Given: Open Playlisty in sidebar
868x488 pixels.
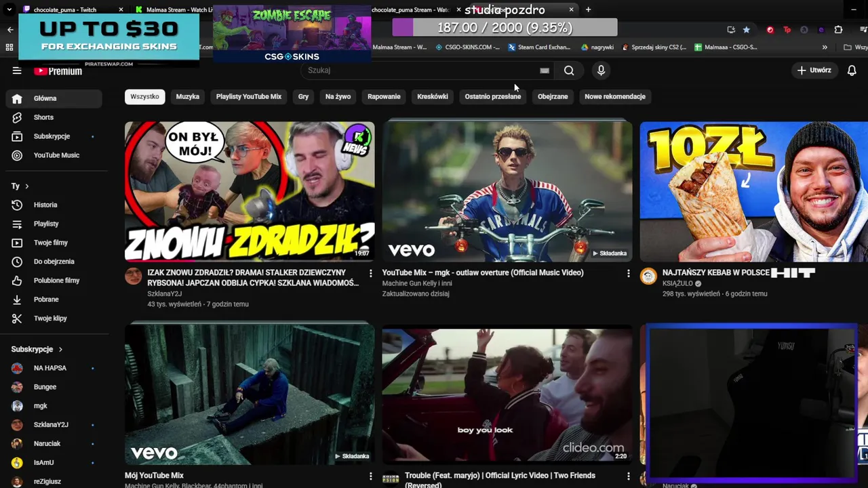Looking at the screenshot, I should (x=54, y=224).
